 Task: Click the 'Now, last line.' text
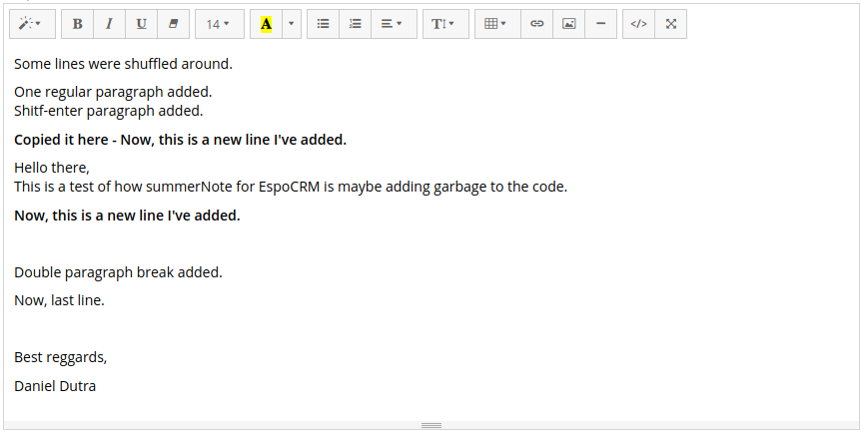tap(59, 300)
